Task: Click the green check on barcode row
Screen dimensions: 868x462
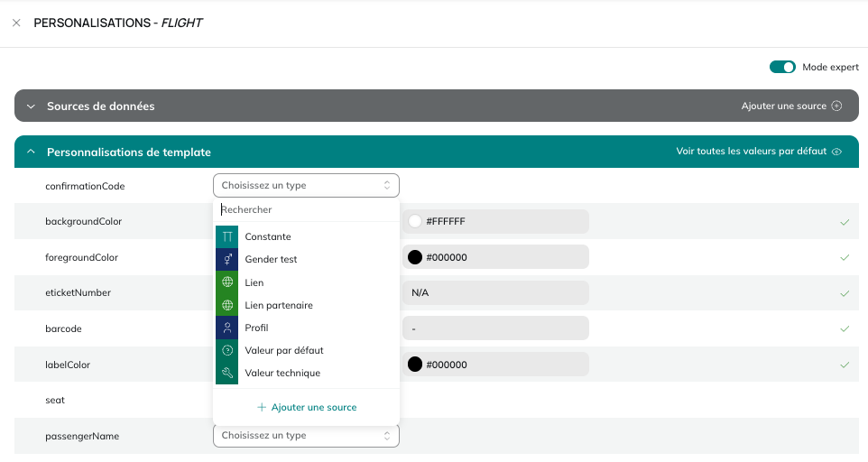Action: (x=845, y=328)
